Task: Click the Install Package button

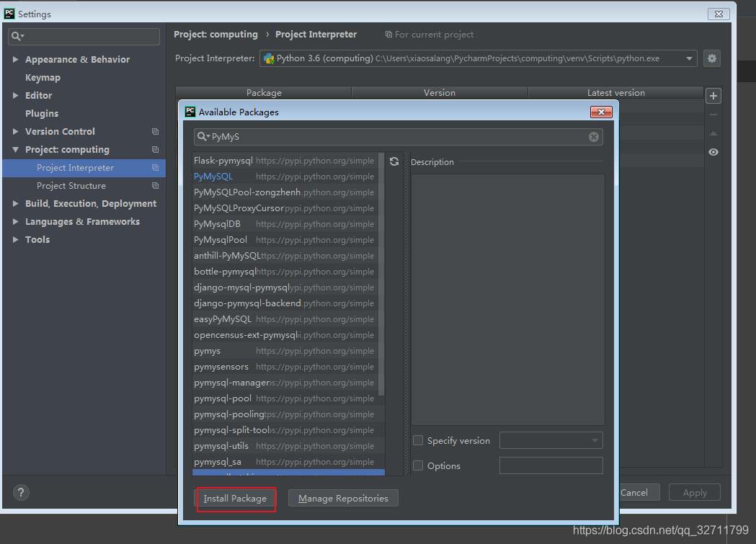Action: (235, 498)
